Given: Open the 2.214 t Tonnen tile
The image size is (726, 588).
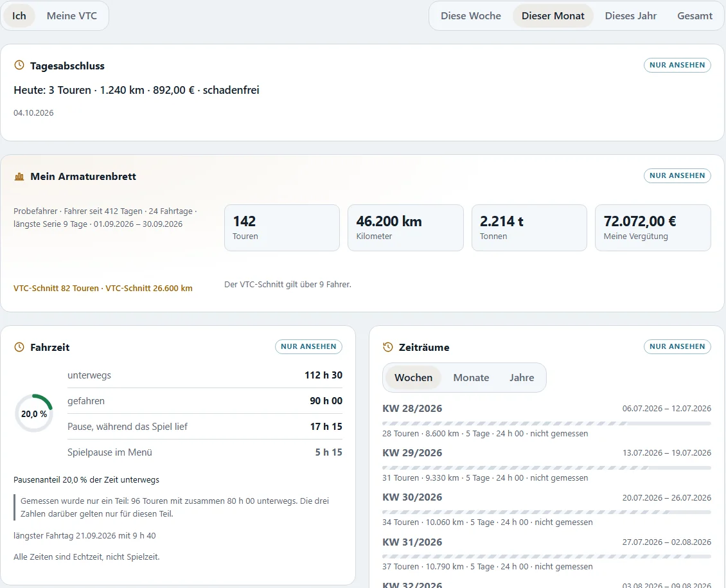Looking at the screenshot, I should 529,227.
